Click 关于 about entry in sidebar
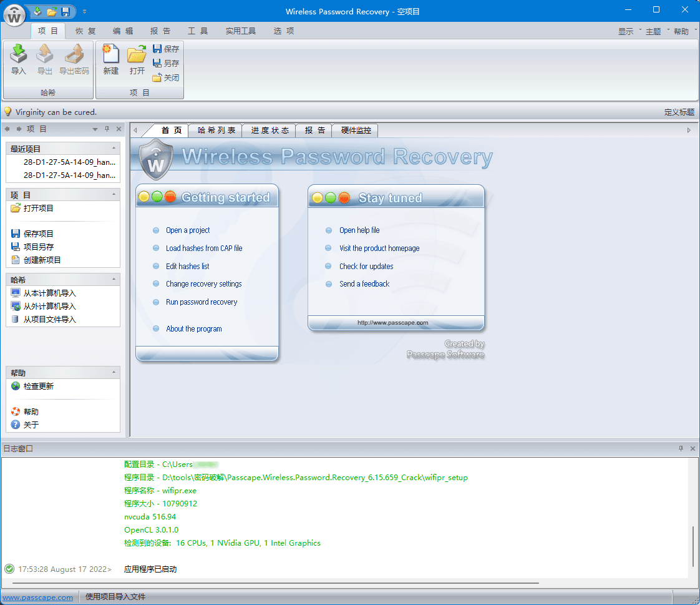Image resolution: width=700 pixels, height=605 pixels. point(25,425)
